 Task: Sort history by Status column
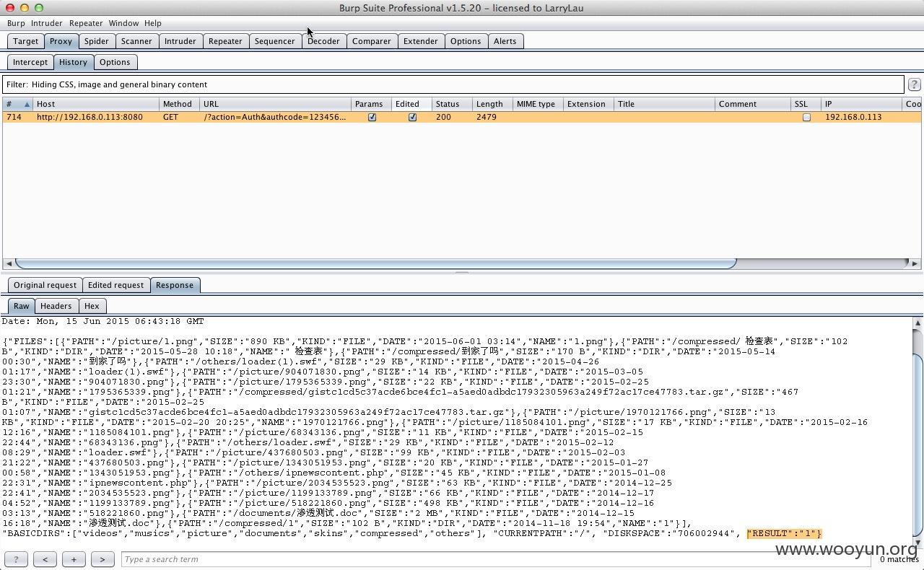tap(453, 104)
